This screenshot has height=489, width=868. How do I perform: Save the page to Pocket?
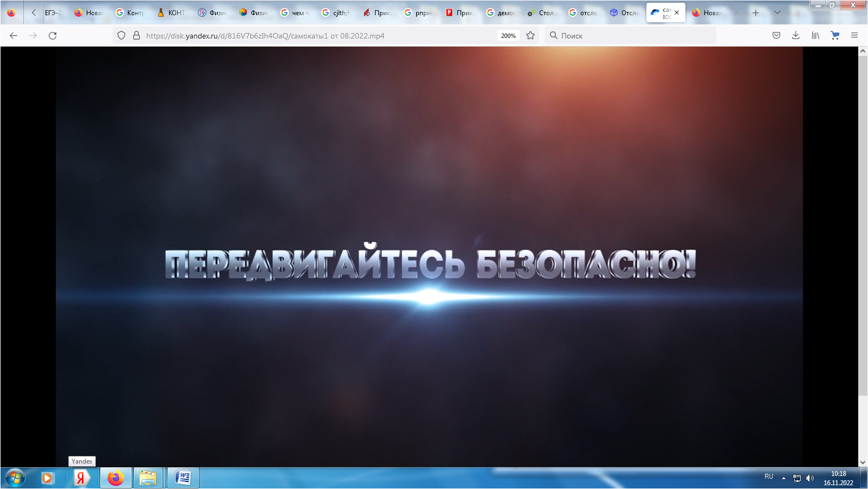pyautogui.click(x=776, y=36)
